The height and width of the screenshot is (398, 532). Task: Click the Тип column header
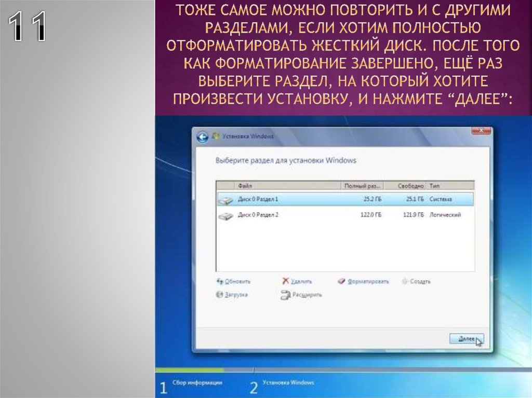pyautogui.click(x=450, y=186)
